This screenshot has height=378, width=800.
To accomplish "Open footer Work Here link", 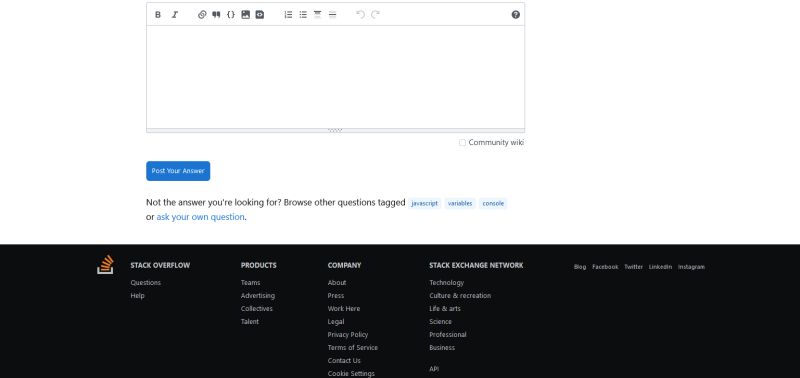I will (x=344, y=309).
